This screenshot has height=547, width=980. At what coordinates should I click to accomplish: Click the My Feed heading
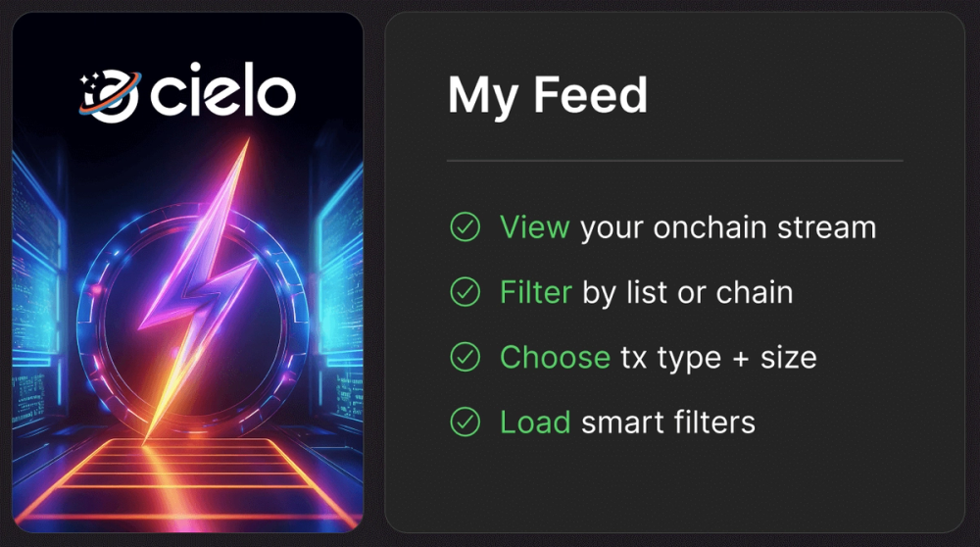pos(548,95)
